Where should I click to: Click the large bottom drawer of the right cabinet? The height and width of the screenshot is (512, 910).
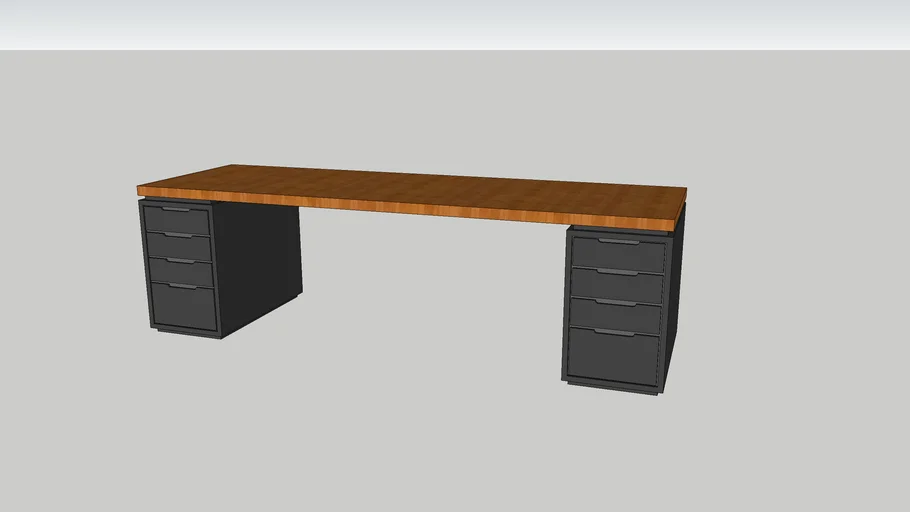[614, 357]
